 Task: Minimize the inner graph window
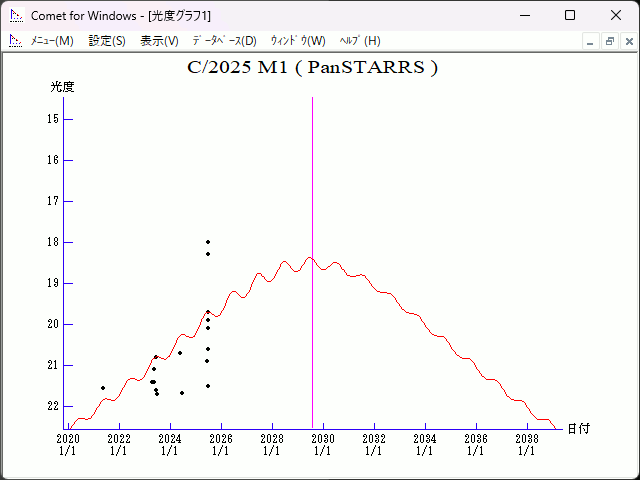tap(591, 41)
